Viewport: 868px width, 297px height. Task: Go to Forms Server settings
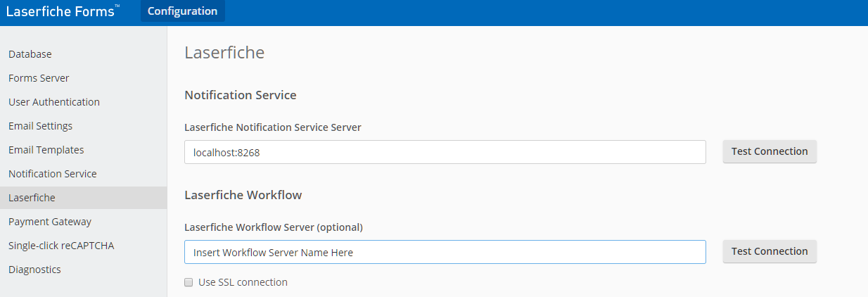pos(39,78)
